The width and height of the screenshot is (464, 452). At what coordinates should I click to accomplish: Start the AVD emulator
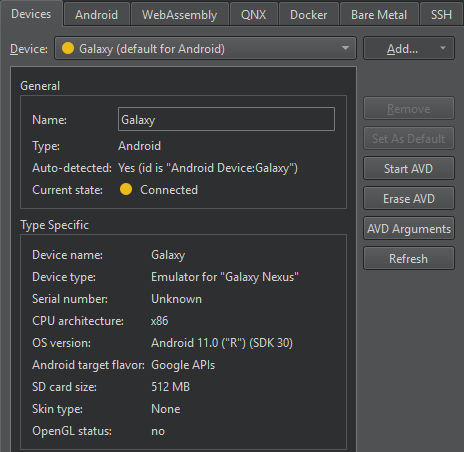point(409,168)
